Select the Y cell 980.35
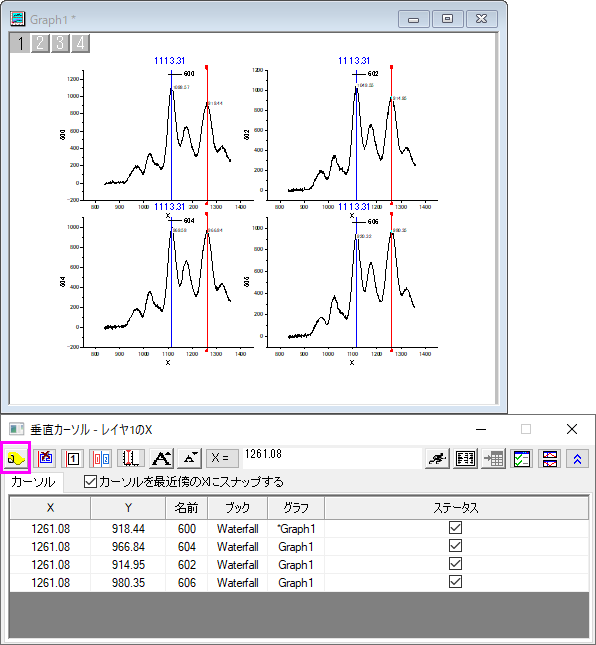Viewport: 596px width, 645px height. [x=128, y=583]
